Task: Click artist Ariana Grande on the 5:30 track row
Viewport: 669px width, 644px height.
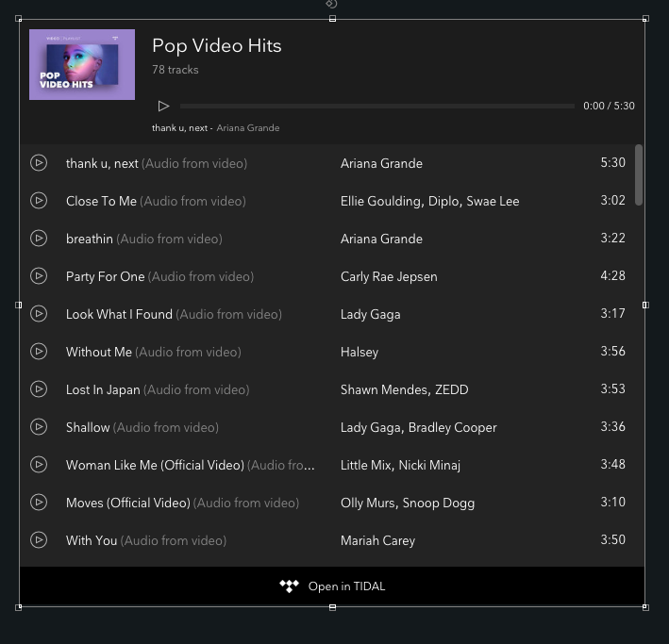Action: [x=381, y=163]
